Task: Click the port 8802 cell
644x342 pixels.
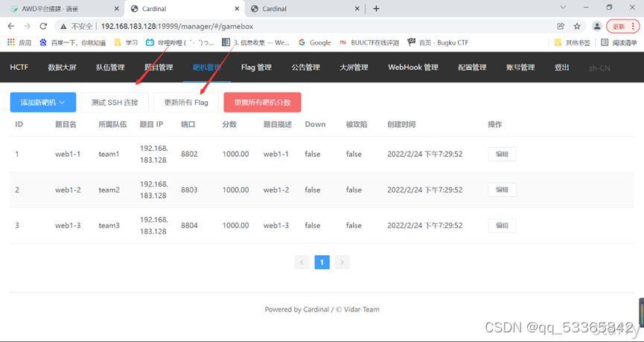Action: pyautogui.click(x=189, y=154)
